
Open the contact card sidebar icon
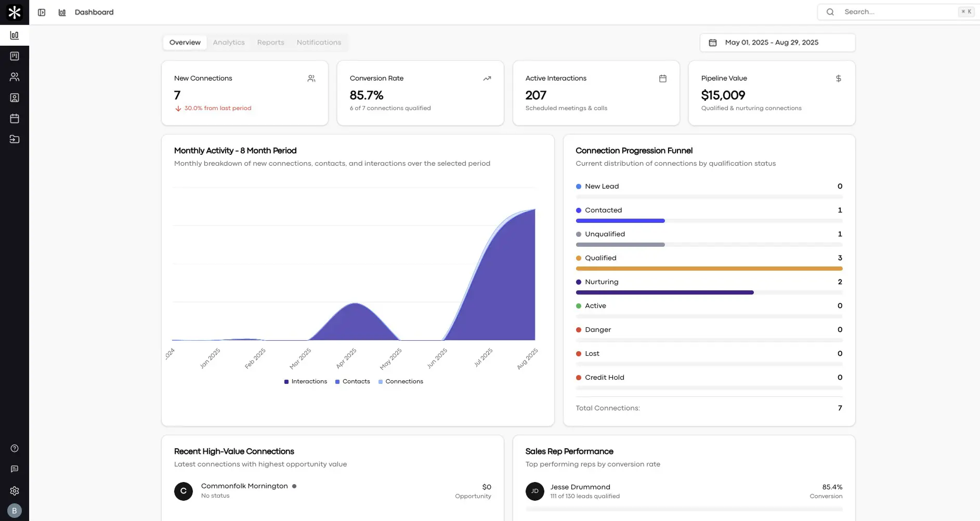coord(15,98)
